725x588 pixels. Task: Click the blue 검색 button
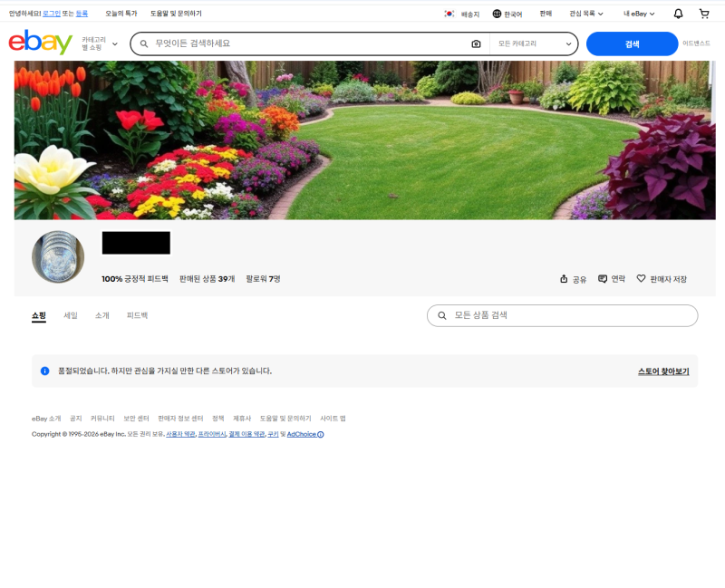pos(632,43)
